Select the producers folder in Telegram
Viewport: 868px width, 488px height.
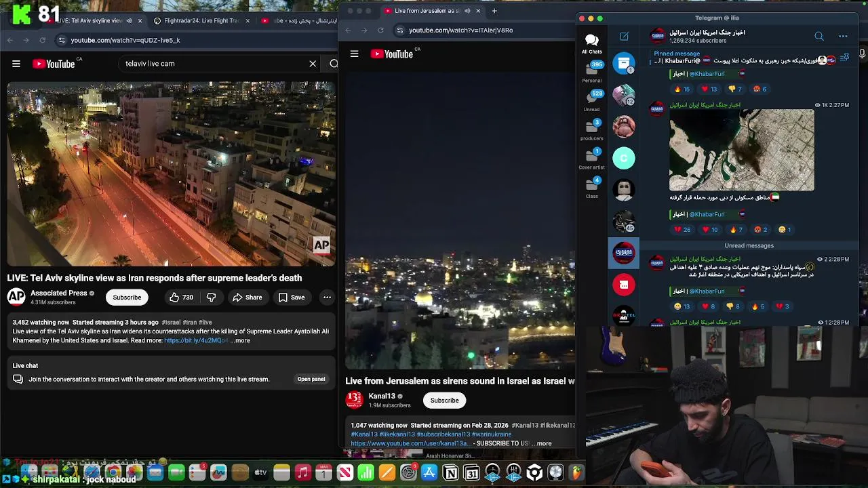click(x=591, y=130)
